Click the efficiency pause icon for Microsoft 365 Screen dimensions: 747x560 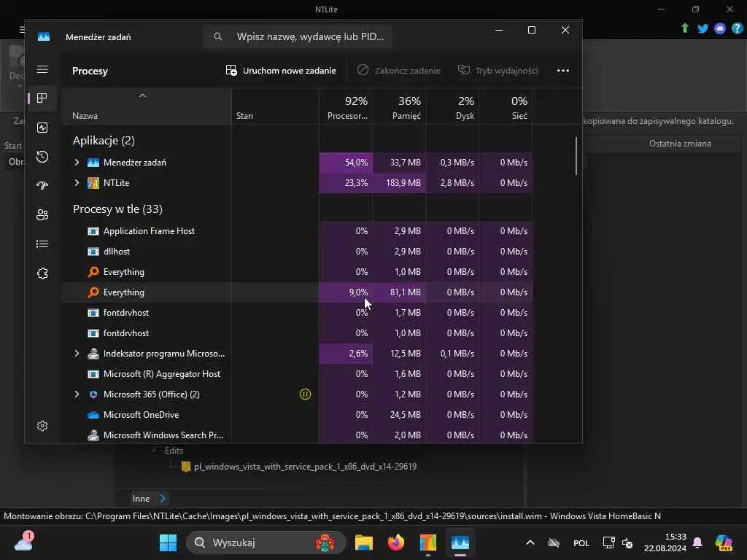point(306,394)
